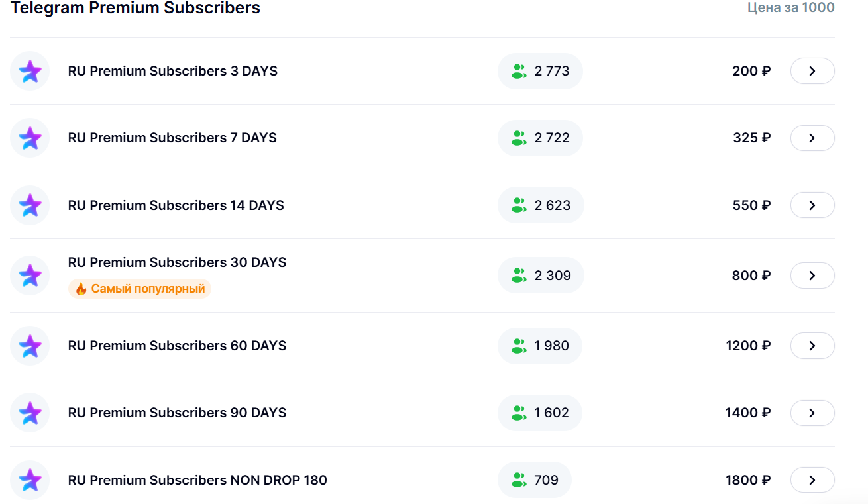Click the green users icon showing 2 773
This screenshot has height=504, width=868.
pos(519,71)
